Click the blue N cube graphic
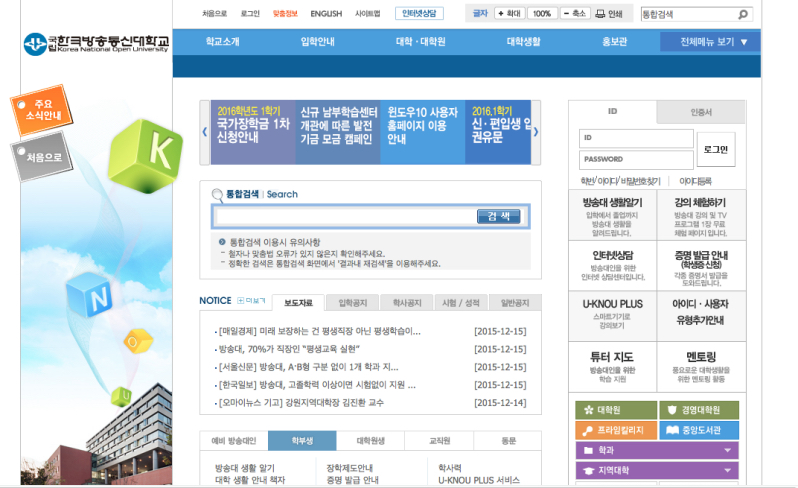 90,294
